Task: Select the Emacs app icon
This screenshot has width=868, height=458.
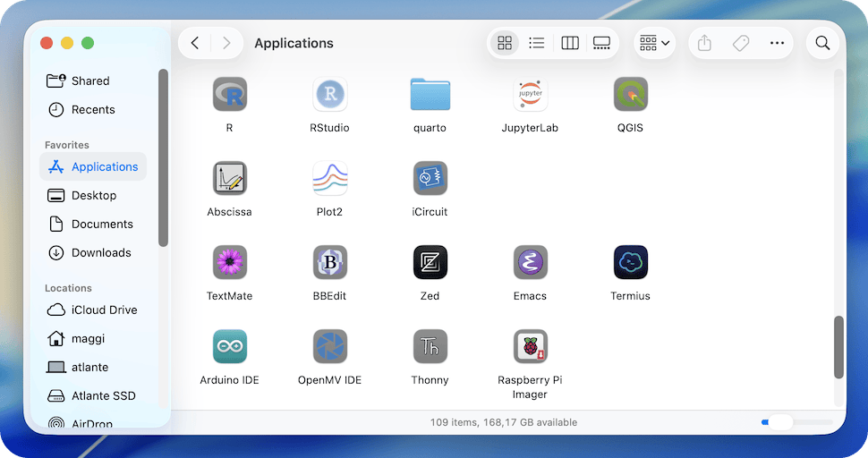Action: [x=531, y=262]
